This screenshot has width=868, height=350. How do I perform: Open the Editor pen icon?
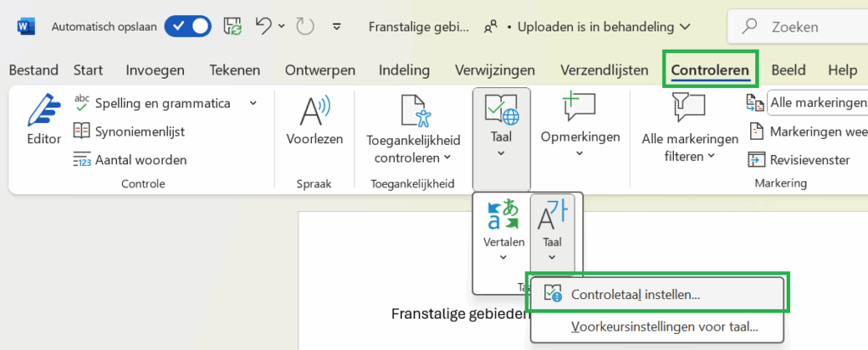(x=44, y=111)
